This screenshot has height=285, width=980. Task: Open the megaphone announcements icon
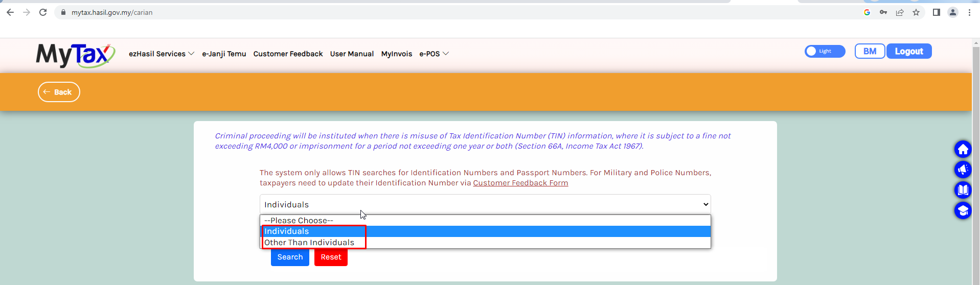point(963,170)
